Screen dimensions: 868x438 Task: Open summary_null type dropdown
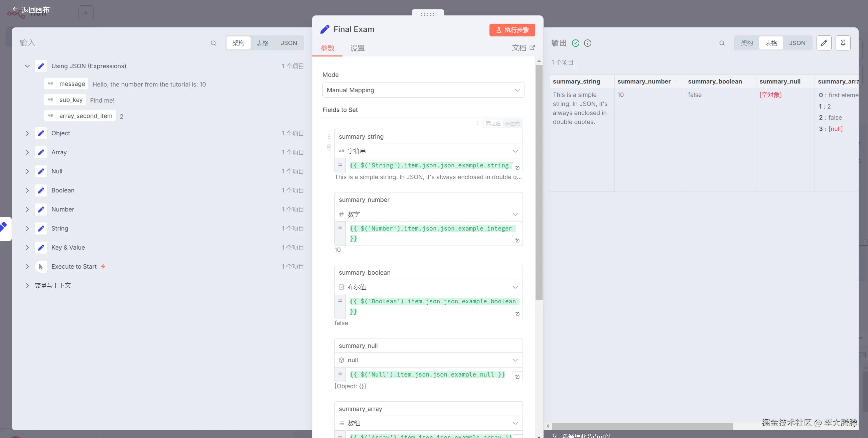tap(428, 360)
